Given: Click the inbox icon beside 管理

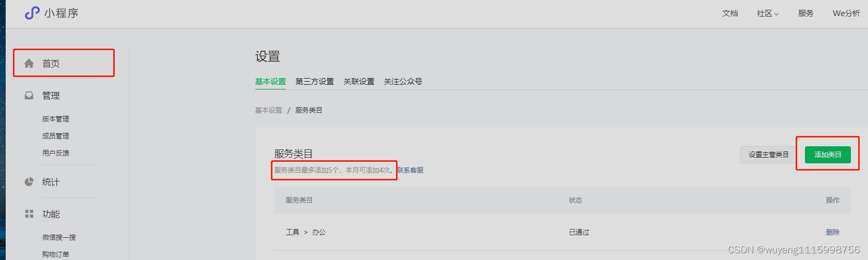Looking at the screenshot, I should pos(29,96).
